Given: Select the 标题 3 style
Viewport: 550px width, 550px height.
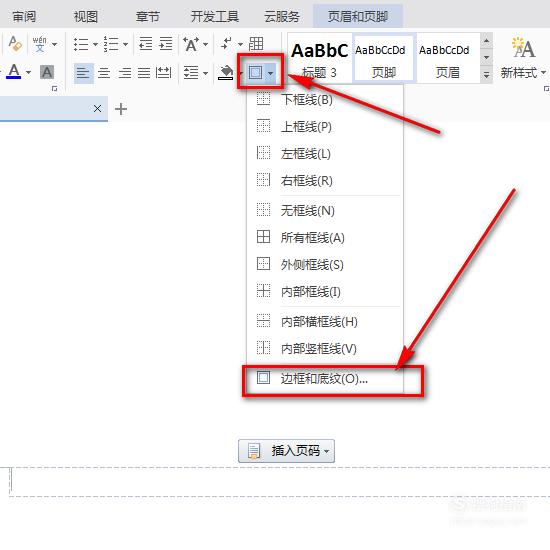Looking at the screenshot, I should coord(320,58).
